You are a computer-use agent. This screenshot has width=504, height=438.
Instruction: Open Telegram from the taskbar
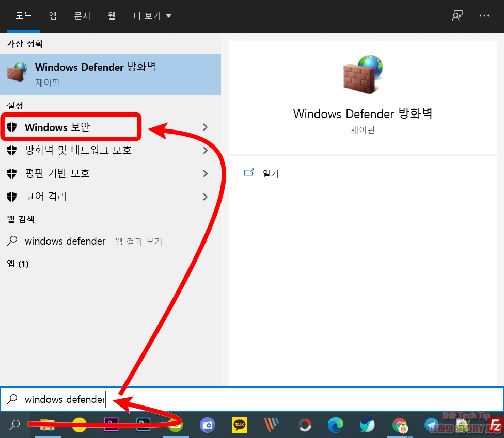431,425
